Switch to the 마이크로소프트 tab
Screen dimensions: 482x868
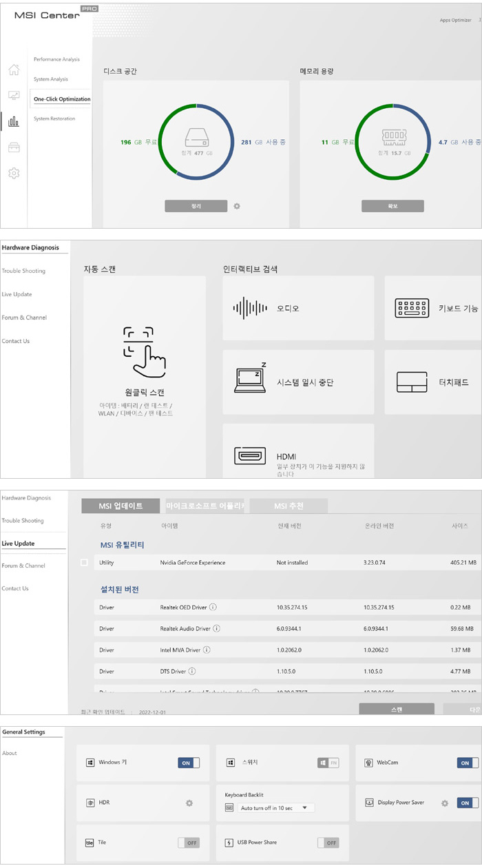pyautogui.click(x=205, y=506)
